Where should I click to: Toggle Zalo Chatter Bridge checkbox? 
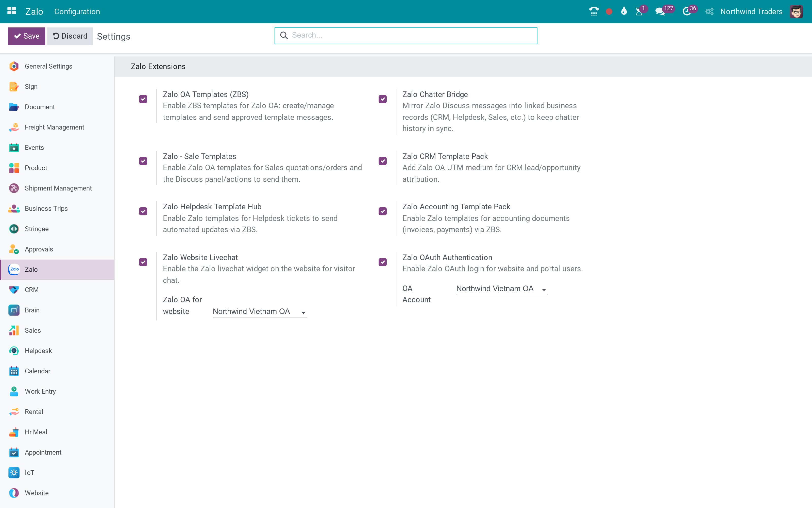point(382,99)
